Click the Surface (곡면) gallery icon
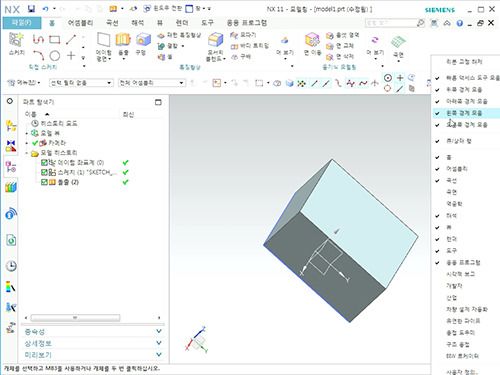 tap(398, 42)
